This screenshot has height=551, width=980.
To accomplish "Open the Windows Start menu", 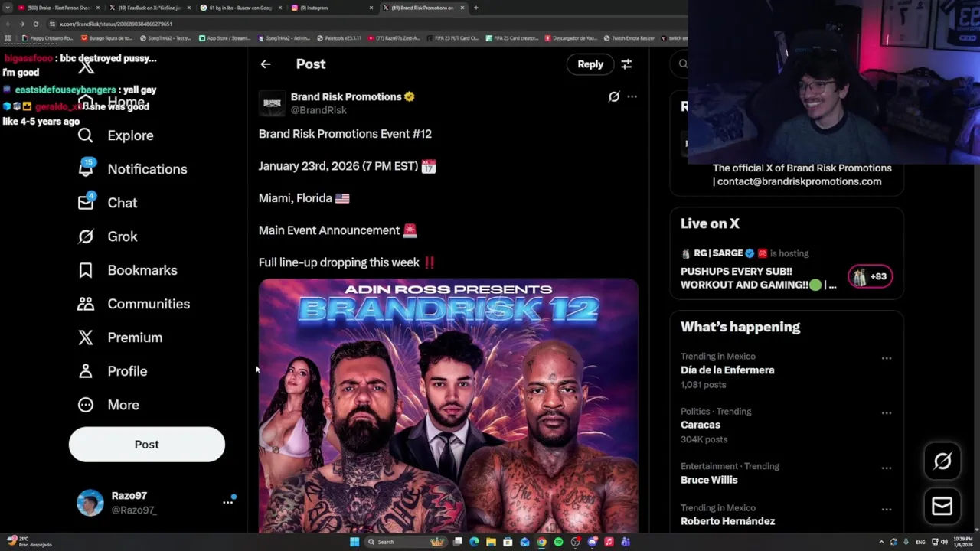I will tap(354, 542).
